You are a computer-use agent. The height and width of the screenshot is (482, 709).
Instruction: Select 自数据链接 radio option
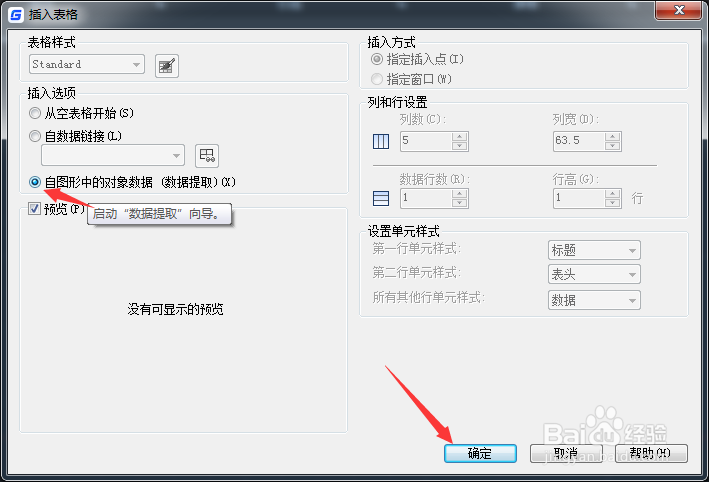(x=35, y=136)
